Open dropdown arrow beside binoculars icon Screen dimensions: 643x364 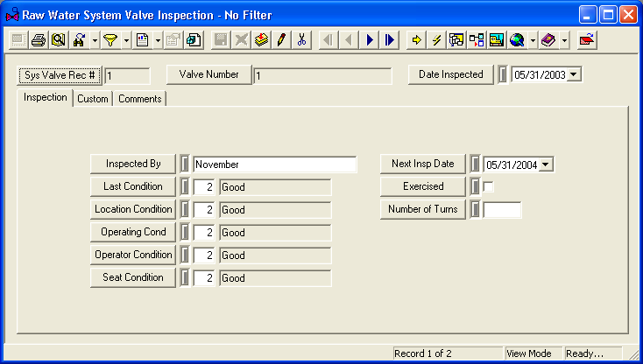[x=95, y=40]
